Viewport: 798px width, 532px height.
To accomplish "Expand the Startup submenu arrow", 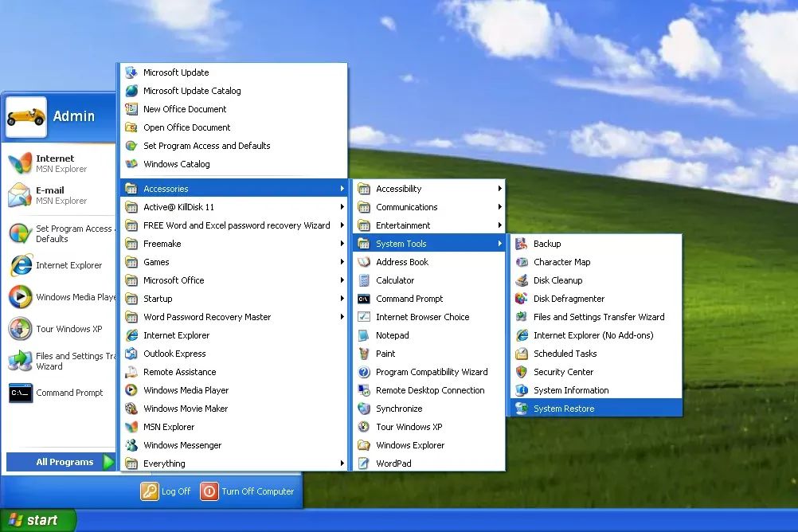I will [342, 299].
